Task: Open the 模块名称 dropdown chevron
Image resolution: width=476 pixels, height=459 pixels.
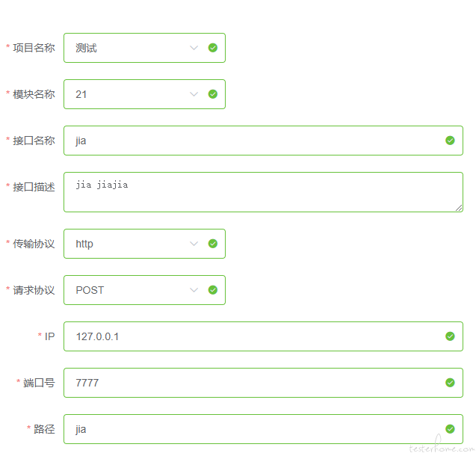Action: coord(194,94)
